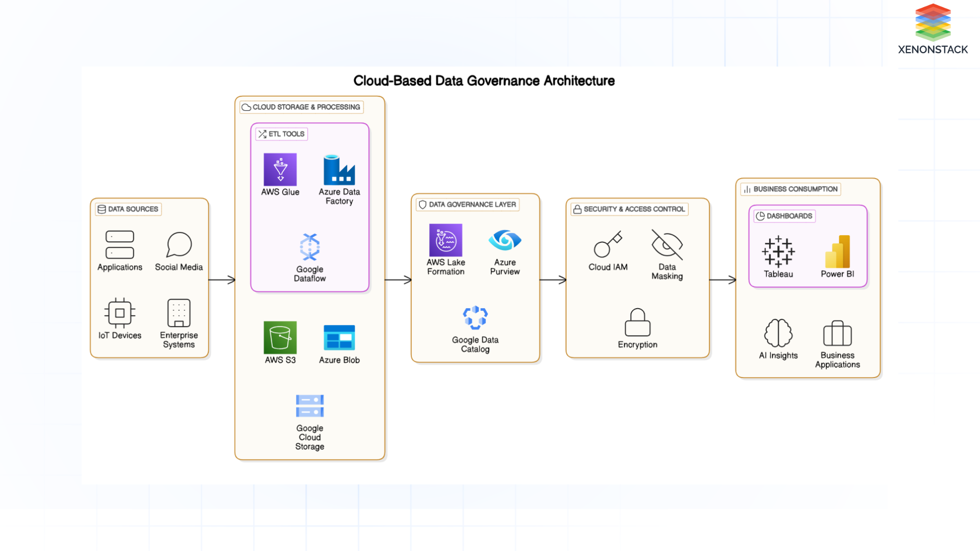
Task: Click the Encryption text label
Action: pos(637,344)
